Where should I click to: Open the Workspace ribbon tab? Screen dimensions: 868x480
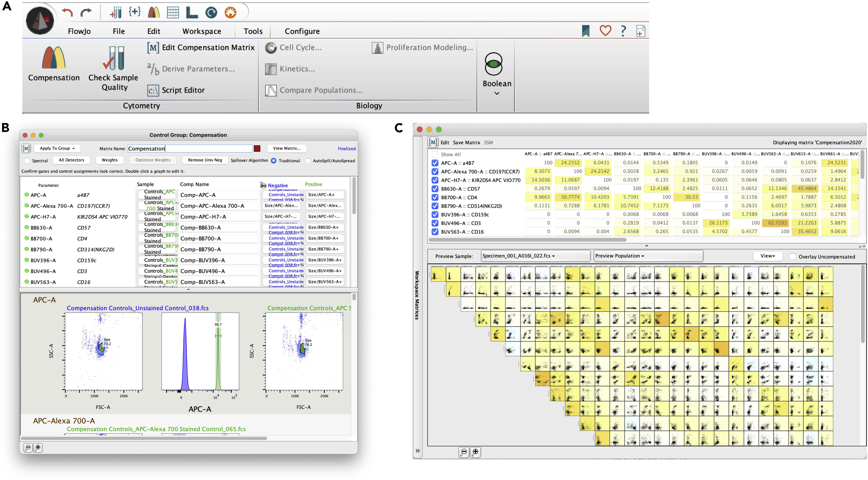[x=201, y=31]
